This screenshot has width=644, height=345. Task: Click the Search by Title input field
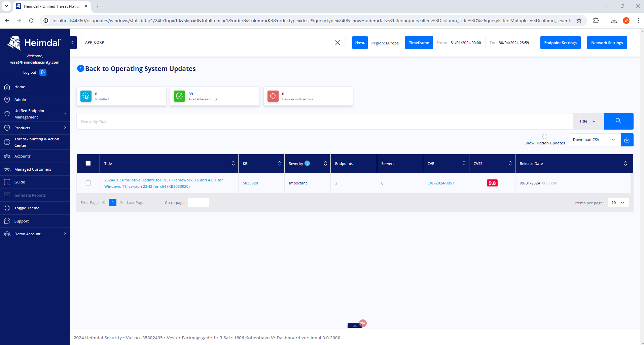coord(325,121)
